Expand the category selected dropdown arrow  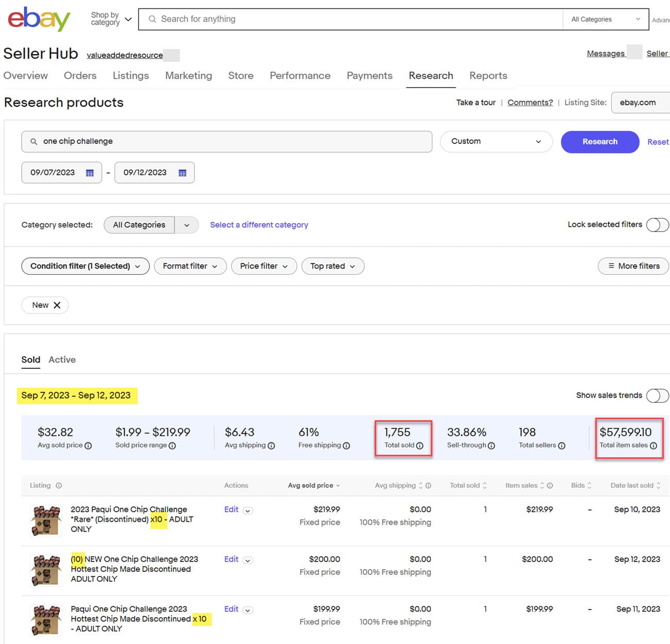coord(187,225)
